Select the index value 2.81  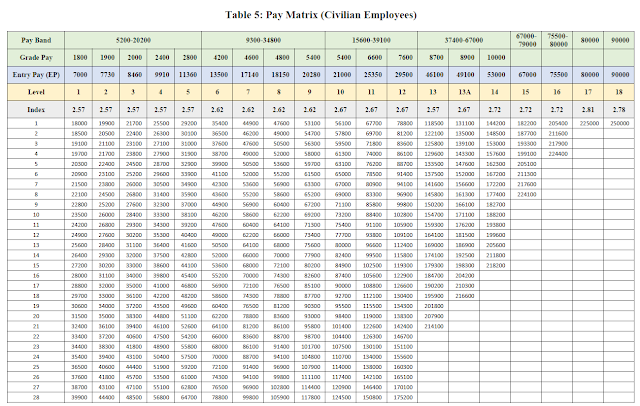click(x=588, y=110)
